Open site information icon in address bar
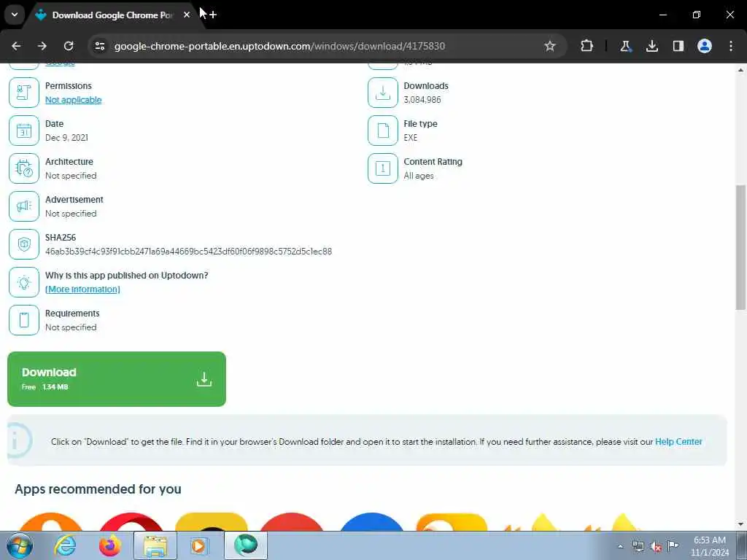The image size is (747, 560). tap(100, 46)
